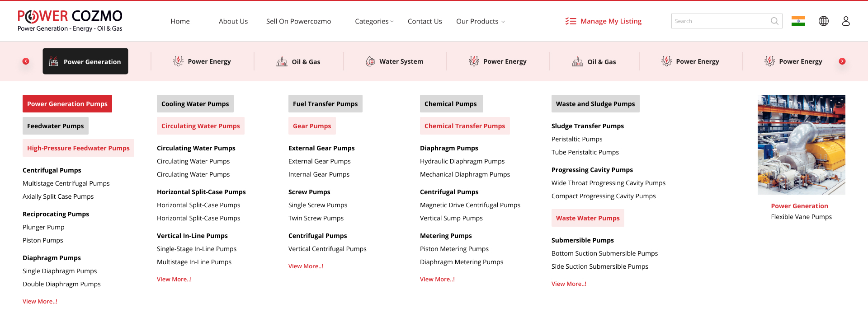Click the power plant turbine thumbnail
The image size is (868, 336).
(801, 145)
